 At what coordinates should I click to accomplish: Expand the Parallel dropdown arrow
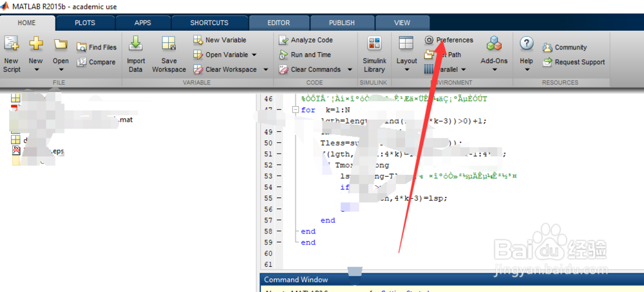click(463, 69)
